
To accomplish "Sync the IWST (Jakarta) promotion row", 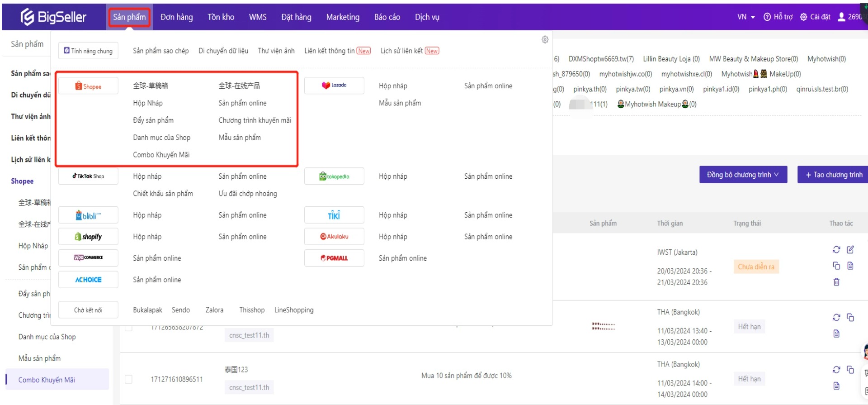I will 836,249.
